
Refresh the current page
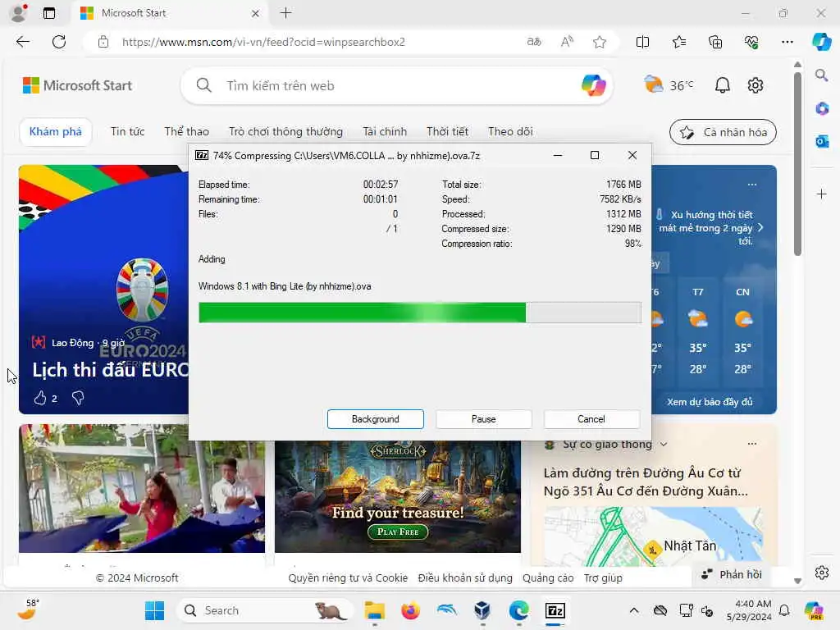click(59, 42)
